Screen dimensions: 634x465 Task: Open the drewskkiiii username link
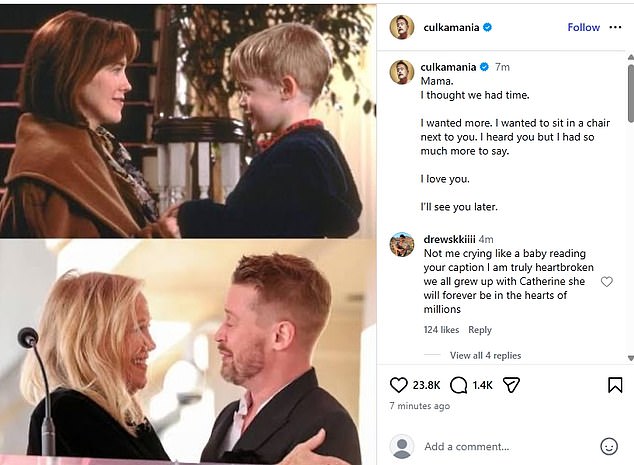click(x=448, y=240)
